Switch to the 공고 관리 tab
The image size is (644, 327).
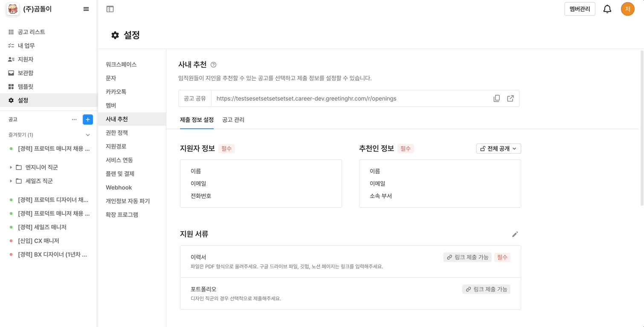233,120
